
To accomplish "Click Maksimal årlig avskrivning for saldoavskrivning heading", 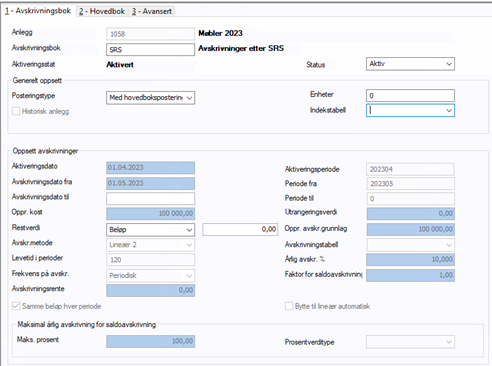I will pyautogui.click(x=87, y=324).
